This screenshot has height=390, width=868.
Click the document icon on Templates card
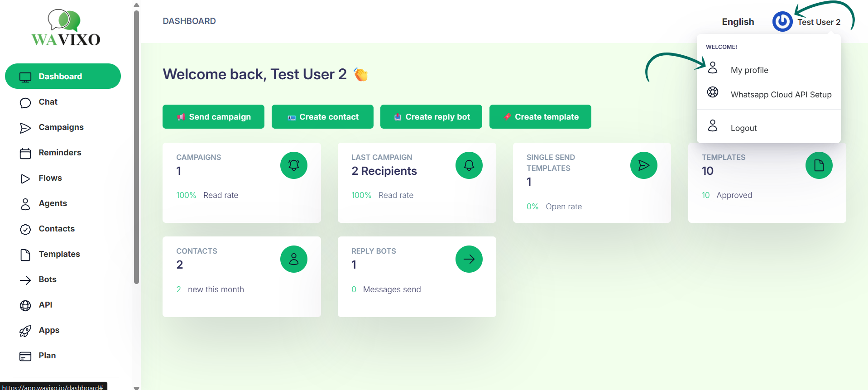(x=819, y=165)
